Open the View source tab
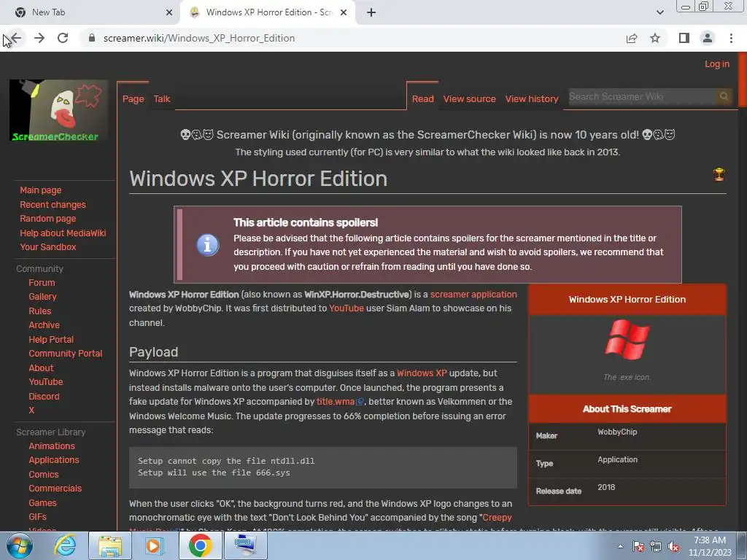Viewport: 747px width, 560px height. pyautogui.click(x=469, y=99)
